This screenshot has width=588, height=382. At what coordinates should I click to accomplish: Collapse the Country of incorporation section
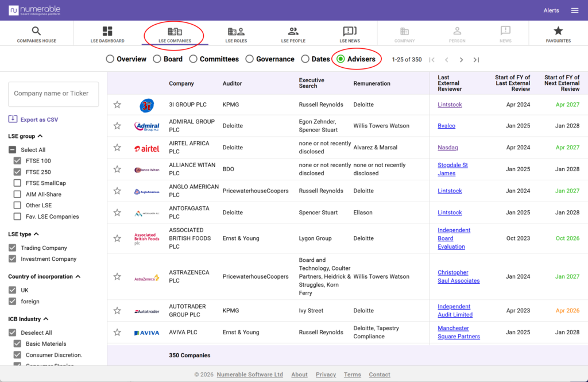[78, 276]
